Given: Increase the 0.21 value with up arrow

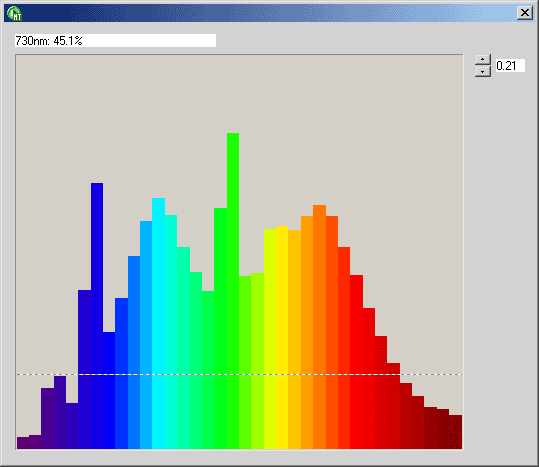Looking at the screenshot, I should tap(483, 60).
